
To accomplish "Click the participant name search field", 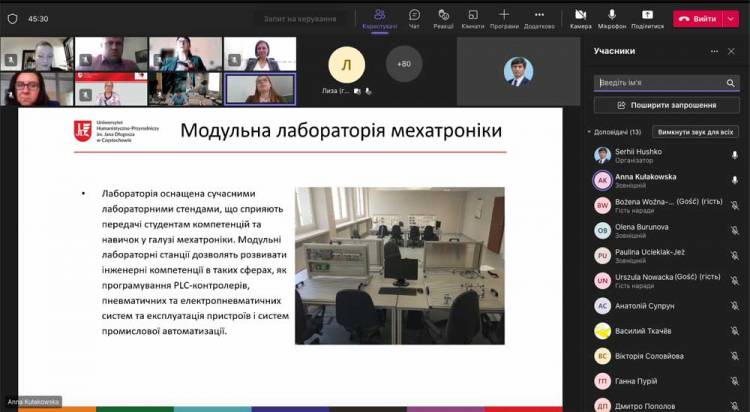I will (x=660, y=82).
